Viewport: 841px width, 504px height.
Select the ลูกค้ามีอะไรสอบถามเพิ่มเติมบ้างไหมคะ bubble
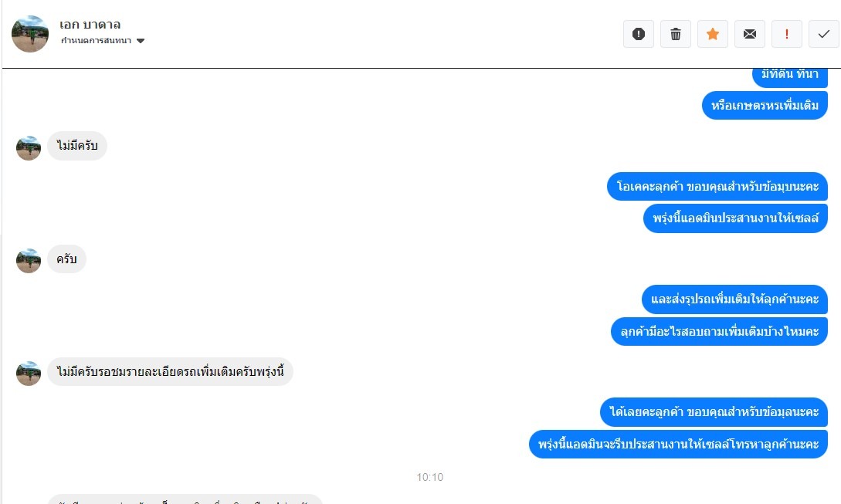719,331
